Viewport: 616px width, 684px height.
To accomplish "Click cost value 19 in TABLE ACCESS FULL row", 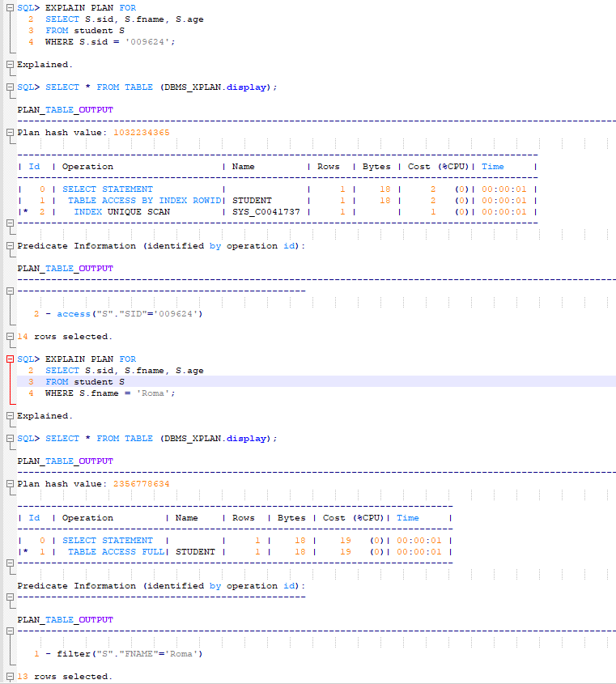I will [346, 552].
